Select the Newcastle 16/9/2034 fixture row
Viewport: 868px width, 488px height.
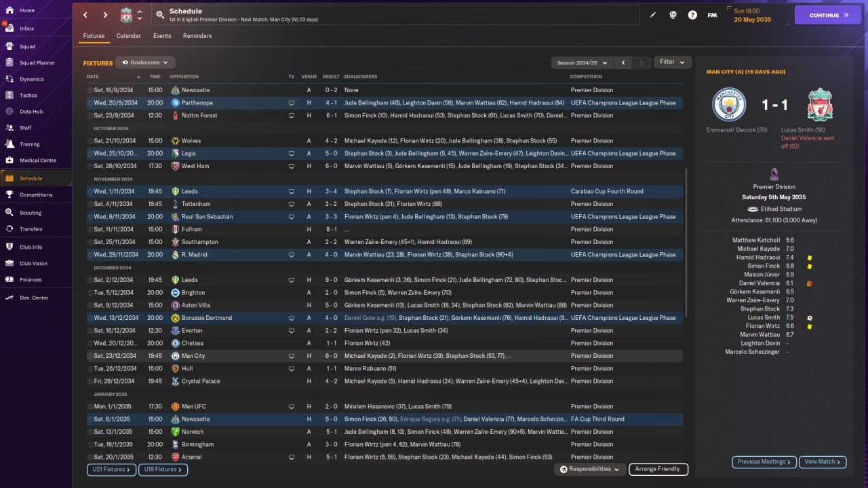(384, 90)
